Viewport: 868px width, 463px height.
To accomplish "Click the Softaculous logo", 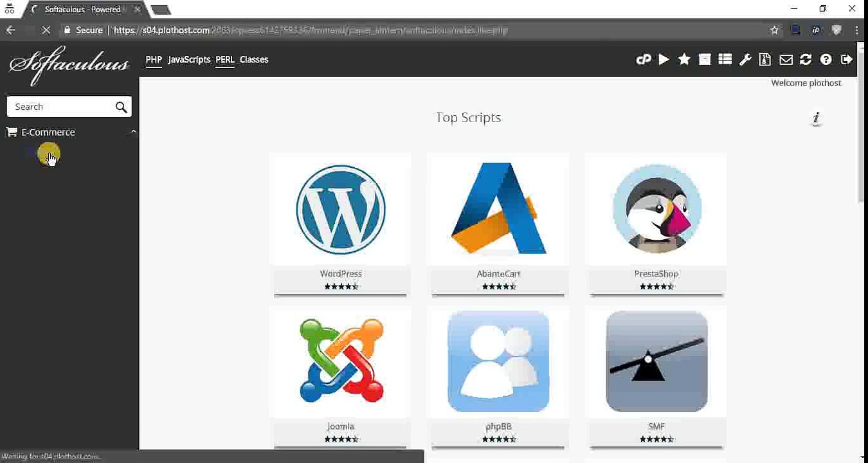I will point(69,65).
